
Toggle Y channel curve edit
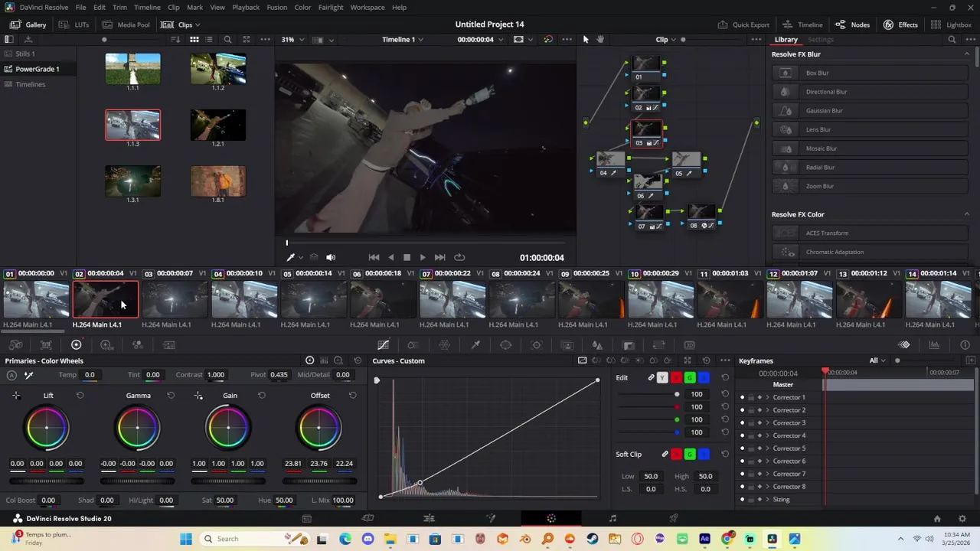coord(662,378)
